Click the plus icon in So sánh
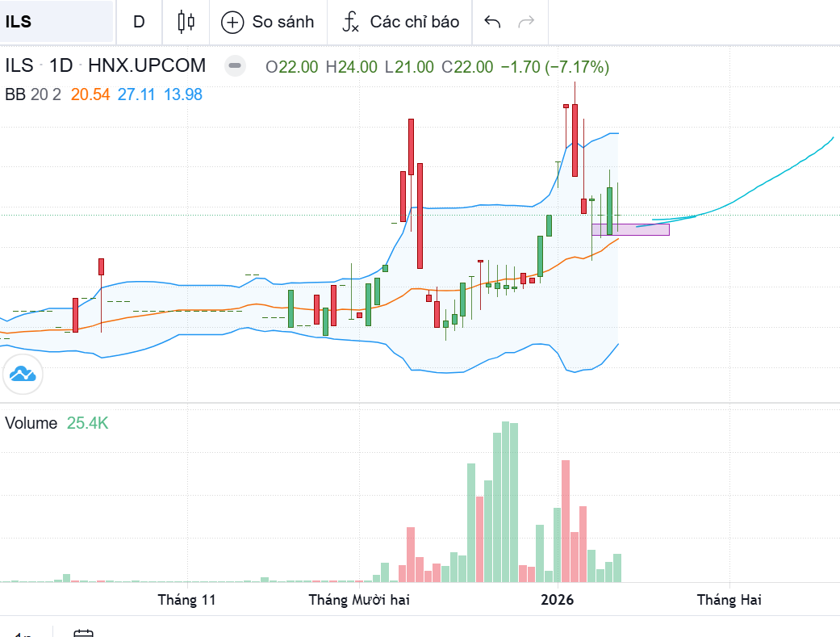The width and height of the screenshot is (840, 637). pos(232,22)
